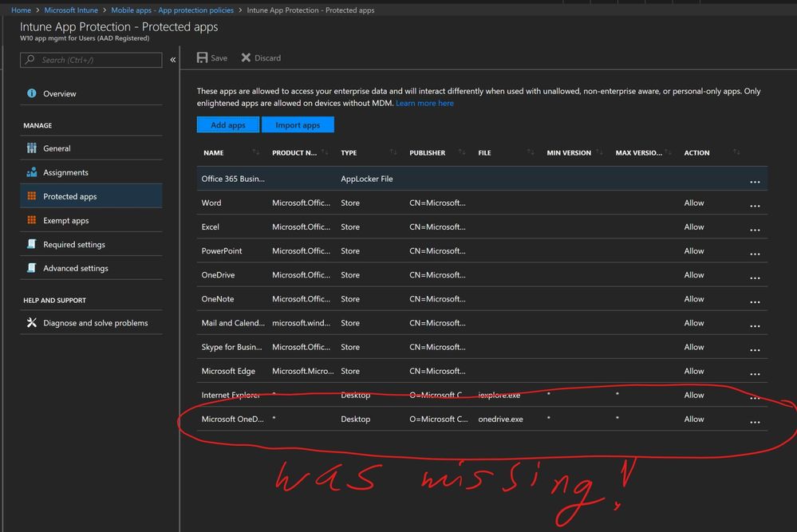Open the ellipsis menu for Word row
797x532 pixels.
pos(755,206)
